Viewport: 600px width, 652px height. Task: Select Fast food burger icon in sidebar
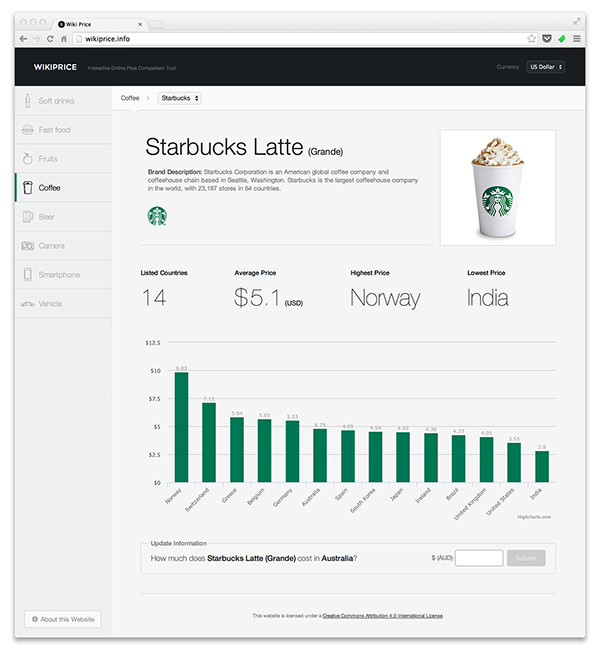[27, 130]
